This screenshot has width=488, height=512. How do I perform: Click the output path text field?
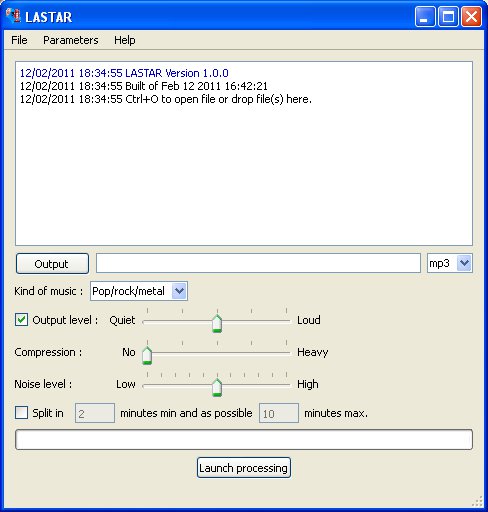click(x=258, y=263)
